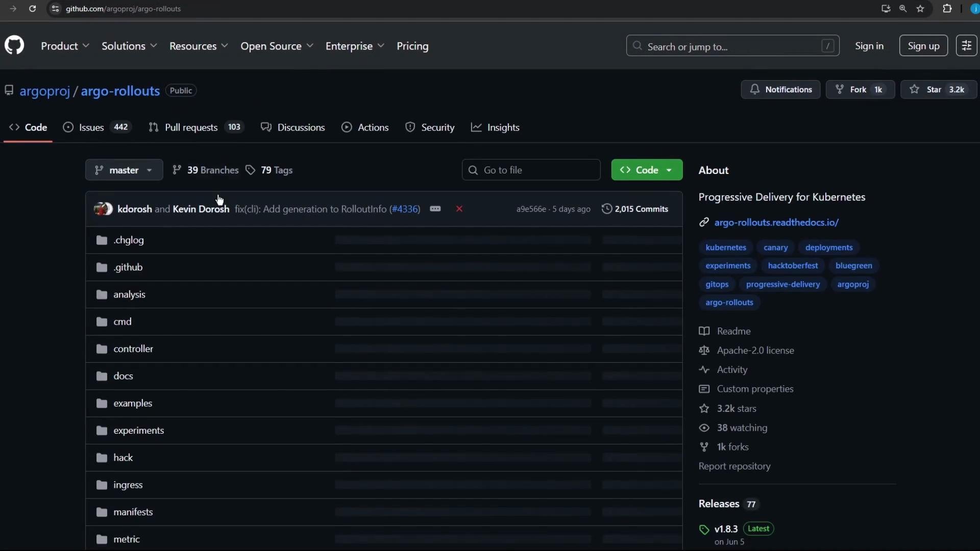980x551 pixels.
Task: Open pull request #4336 link
Action: (405, 209)
